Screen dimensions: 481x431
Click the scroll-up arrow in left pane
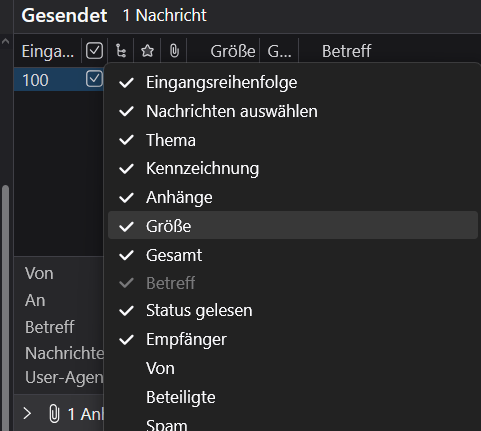coord(5,42)
